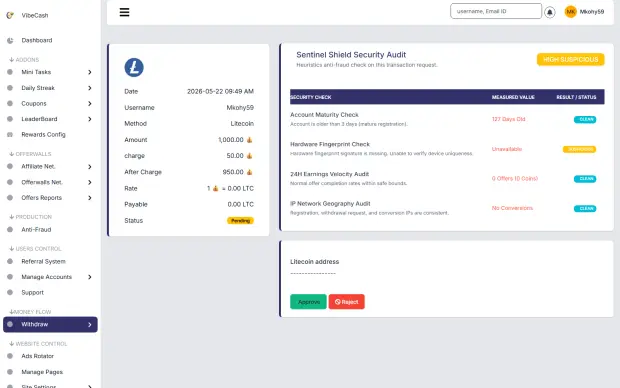620x388 pixels.
Task: Click 'Hardware Fingerprint Check' row title
Action: click(330, 144)
